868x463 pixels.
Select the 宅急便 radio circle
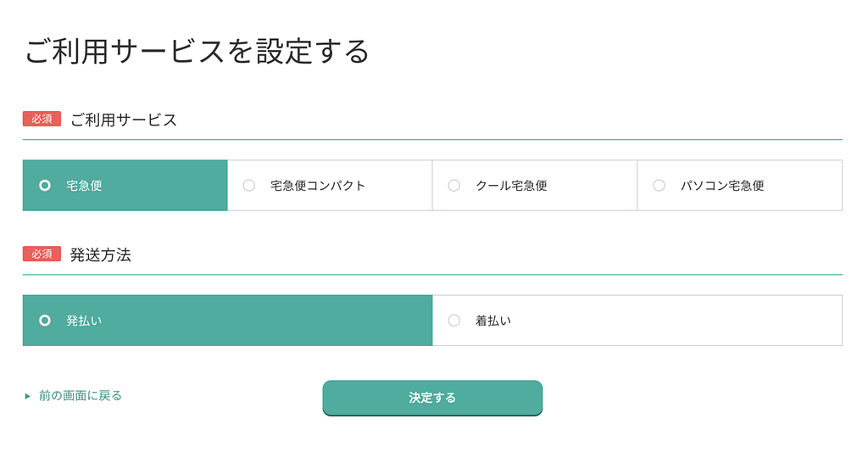coord(45,185)
